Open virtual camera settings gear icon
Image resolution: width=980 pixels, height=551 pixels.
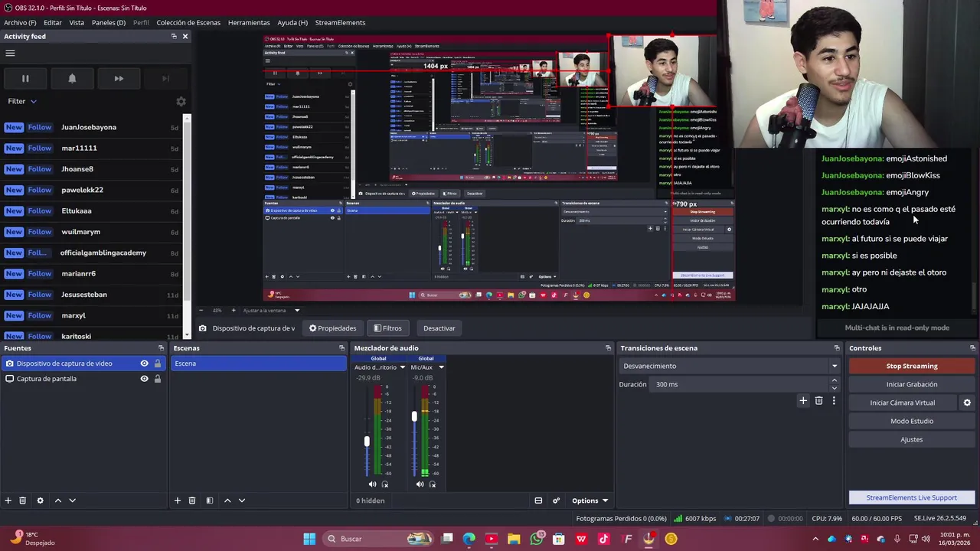pos(967,403)
